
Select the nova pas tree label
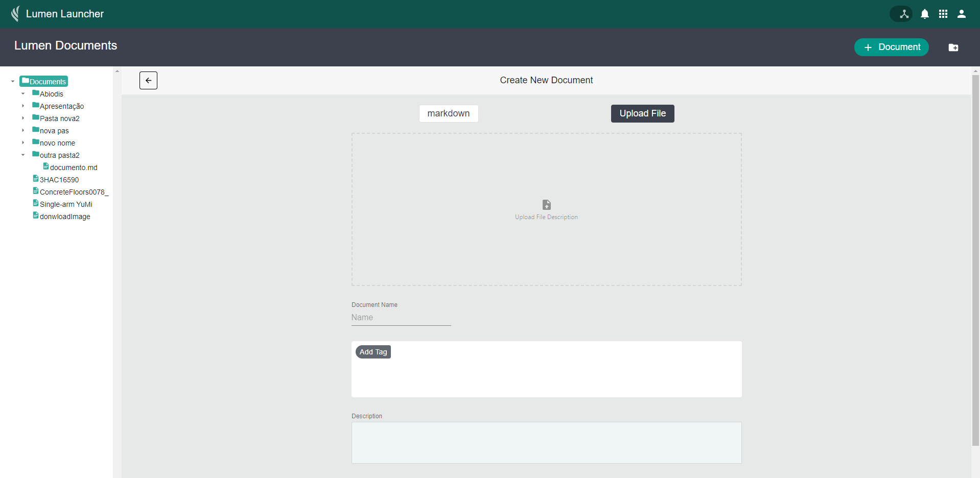(54, 131)
